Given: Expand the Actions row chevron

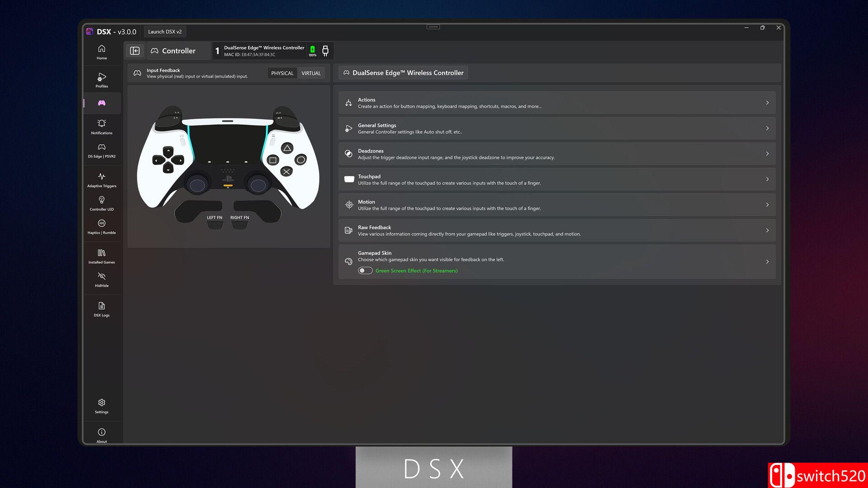Looking at the screenshot, I should [x=767, y=103].
